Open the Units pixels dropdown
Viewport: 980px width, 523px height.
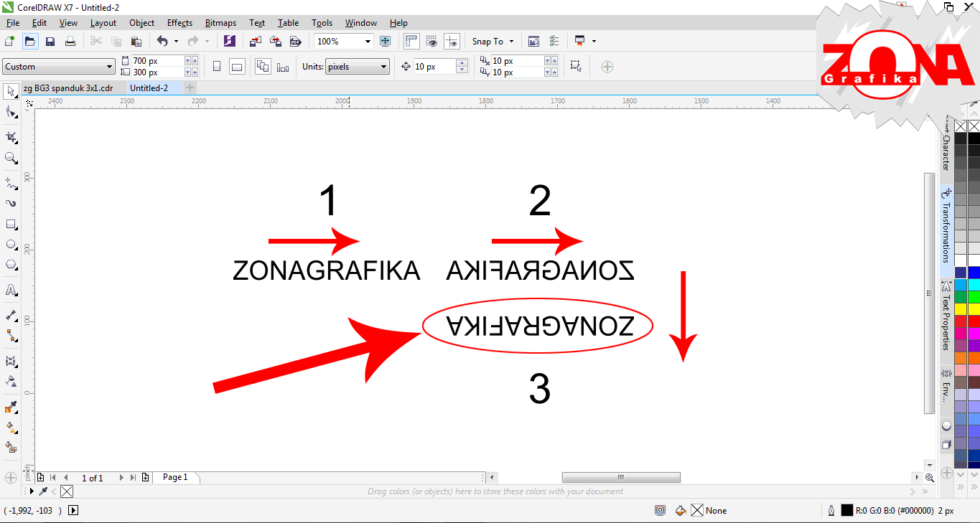tap(384, 67)
